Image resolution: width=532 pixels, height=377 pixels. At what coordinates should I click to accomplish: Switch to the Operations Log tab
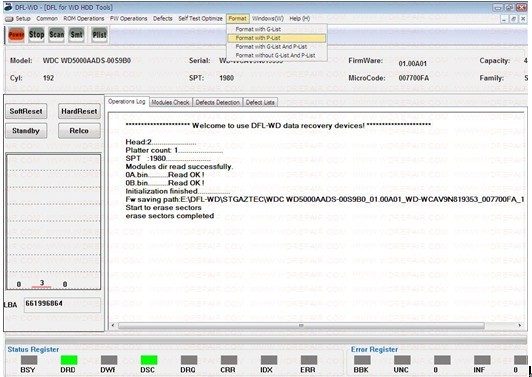click(127, 101)
